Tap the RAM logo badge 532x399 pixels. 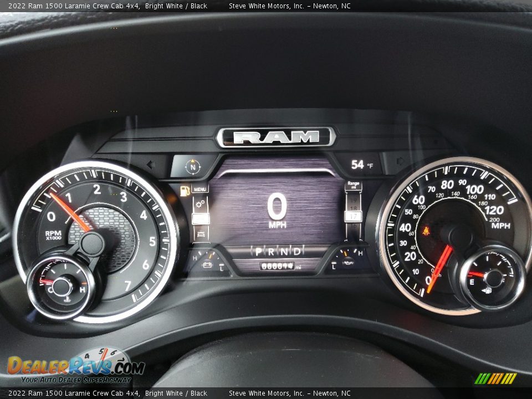(276, 137)
